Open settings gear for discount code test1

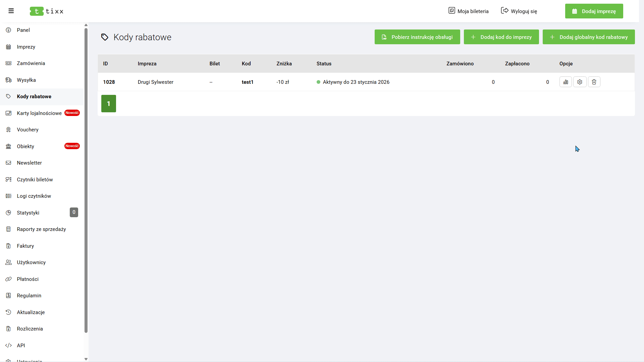580,82
